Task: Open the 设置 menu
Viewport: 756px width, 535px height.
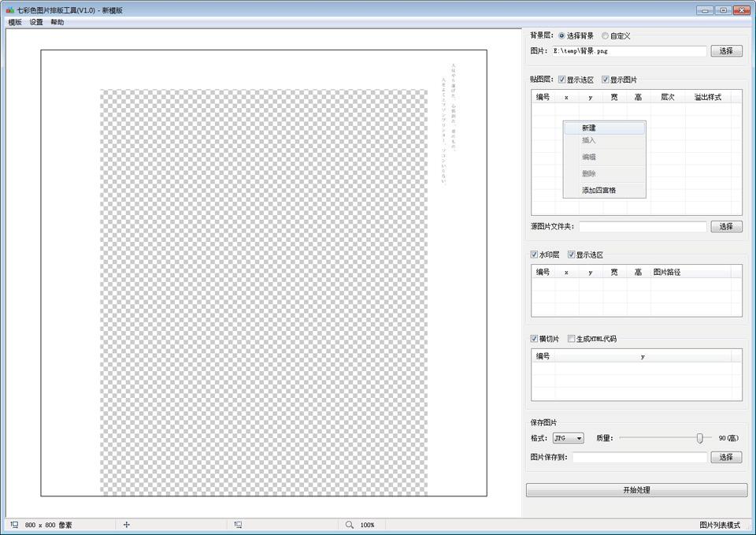Action: click(36, 23)
